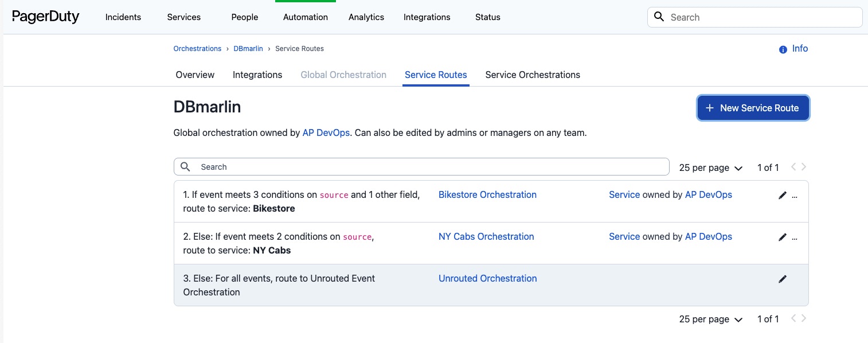This screenshot has height=343, width=868.
Task: Open the Incidents menu
Action: click(x=123, y=17)
